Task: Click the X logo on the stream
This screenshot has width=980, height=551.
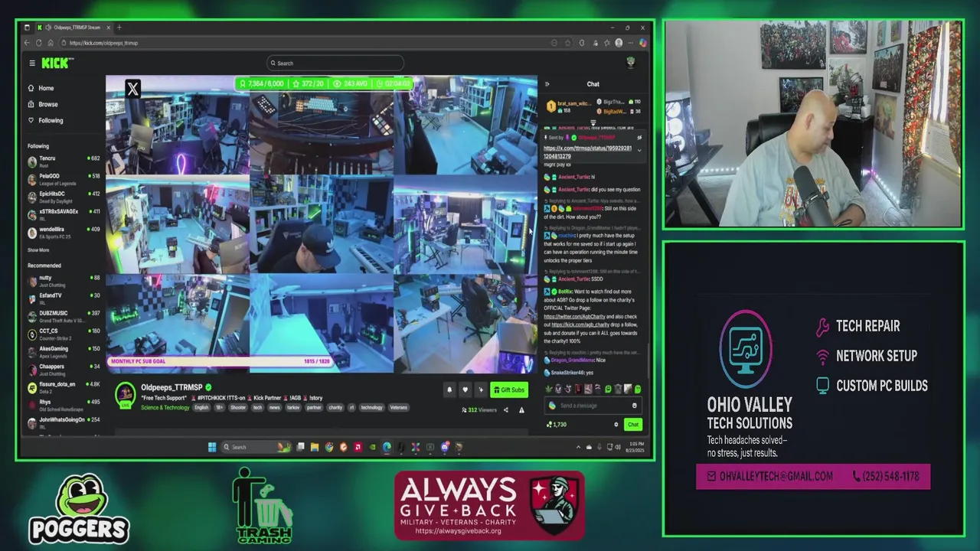Action: (x=132, y=90)
